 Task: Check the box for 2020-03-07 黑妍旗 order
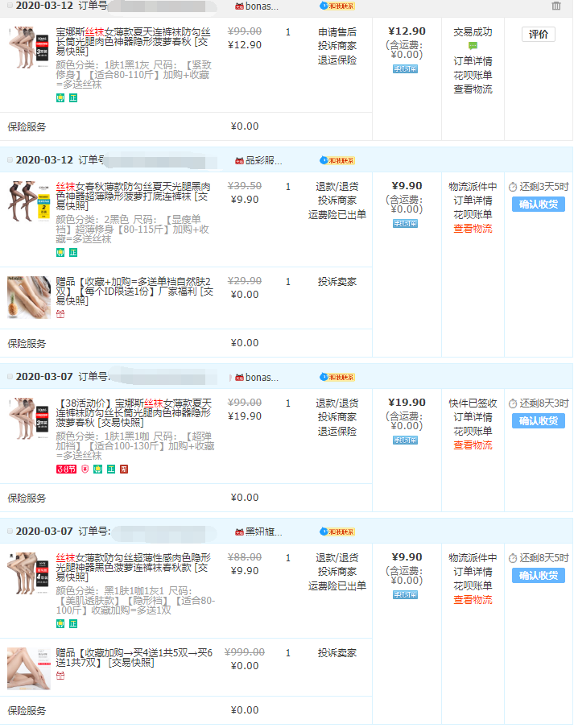[x=10, y=532]
